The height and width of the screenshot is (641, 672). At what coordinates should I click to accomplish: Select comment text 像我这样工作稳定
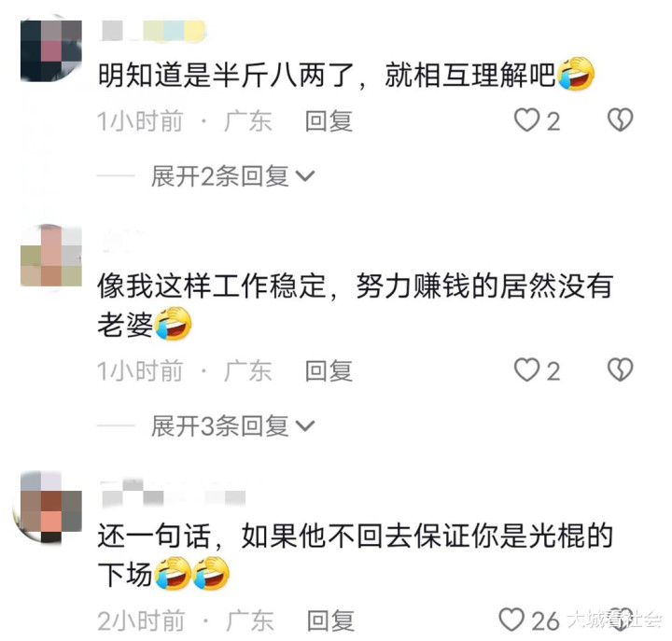(x=212, y=286)
